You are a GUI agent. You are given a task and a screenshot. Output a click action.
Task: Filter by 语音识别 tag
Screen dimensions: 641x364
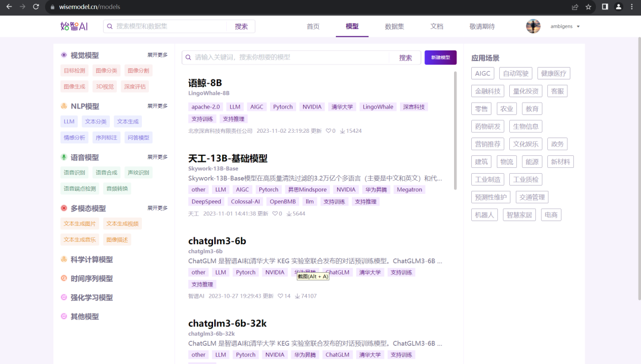tap(74, 173)
